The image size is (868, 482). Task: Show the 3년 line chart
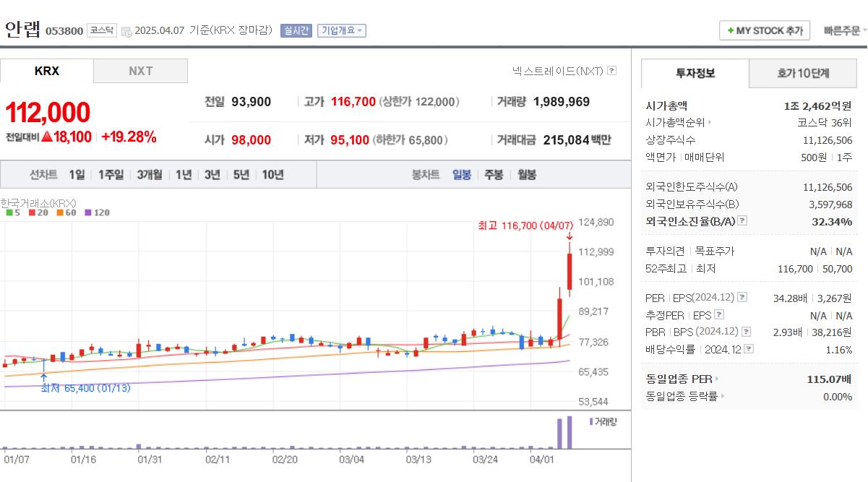coord(212,175)
